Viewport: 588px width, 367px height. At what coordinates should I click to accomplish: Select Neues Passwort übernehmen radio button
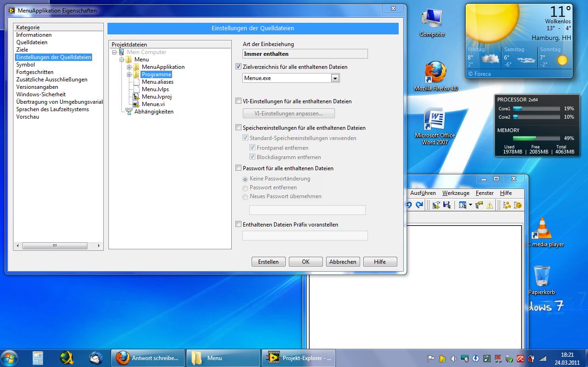click(x=245, y=196)
